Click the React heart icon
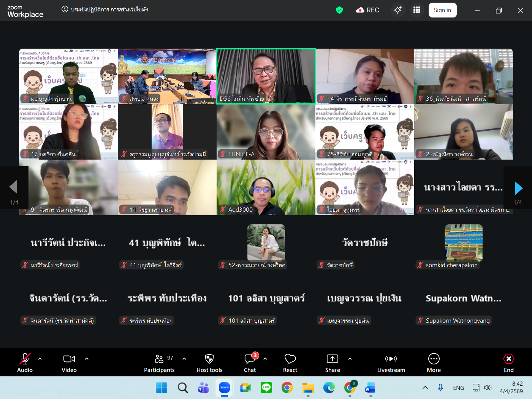Image resolution: width=532 pixels, height=399 pixels. click(290, 363)
